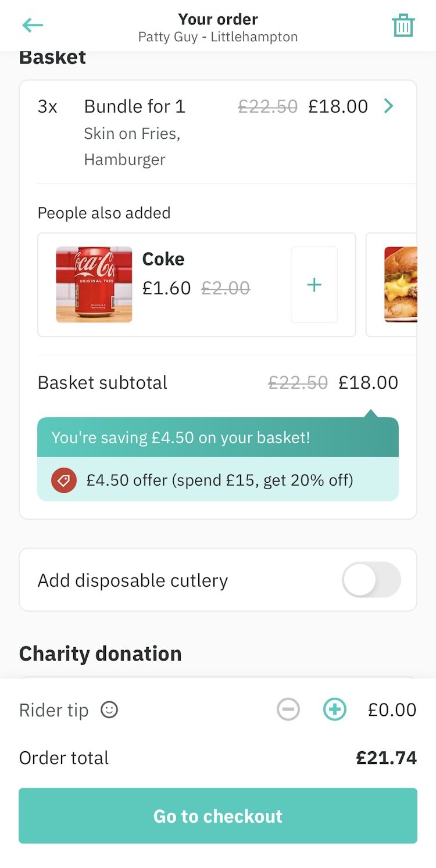The image size is (436, 868).
Task: Open the Bundle for 1 item title
Action: (134, 106)
